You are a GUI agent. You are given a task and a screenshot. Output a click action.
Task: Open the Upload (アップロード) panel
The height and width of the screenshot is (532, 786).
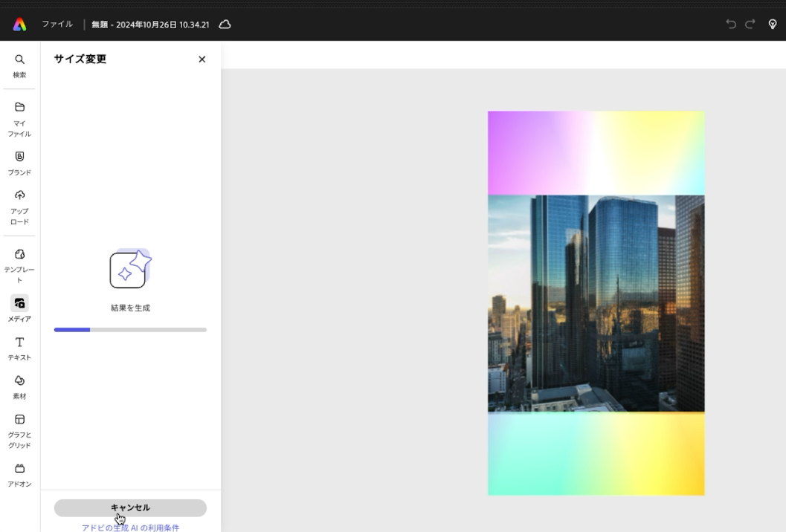pos(19,206)
